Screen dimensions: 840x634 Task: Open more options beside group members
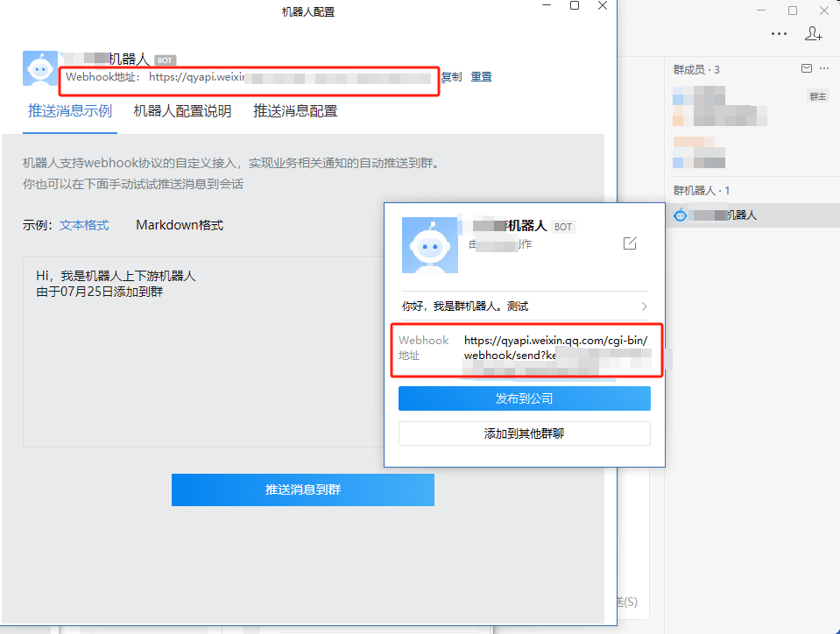click(x=824, y=68)
